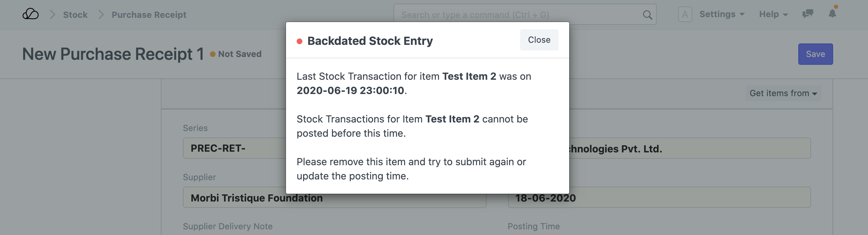The width and height of the screenshot is (868, 235).
Task: Close the Backdated Stock Entry dialog
Action: point(539,40)
